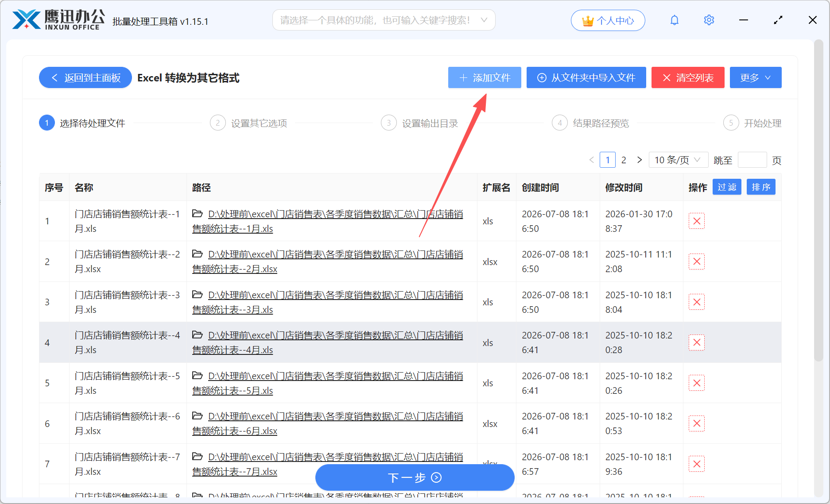Click the 扩展名 column header

click(496, 188)
